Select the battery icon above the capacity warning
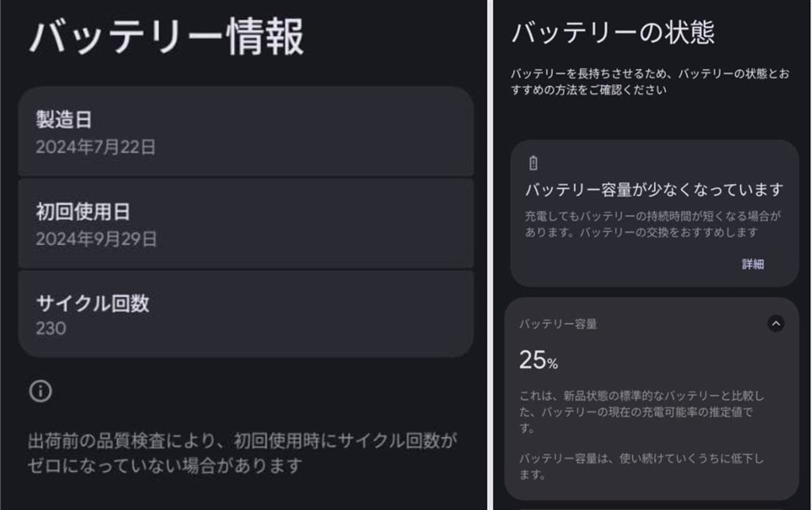 click(x=532, y=163)
